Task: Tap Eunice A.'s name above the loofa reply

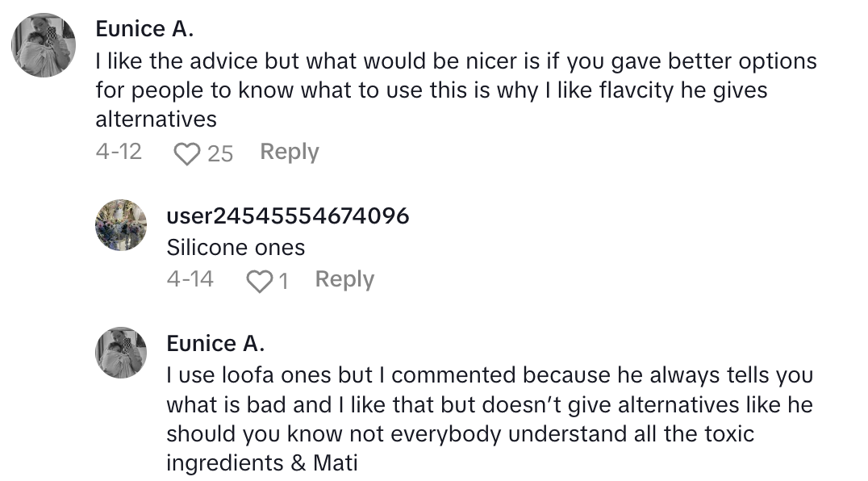Action: point(215,343)
